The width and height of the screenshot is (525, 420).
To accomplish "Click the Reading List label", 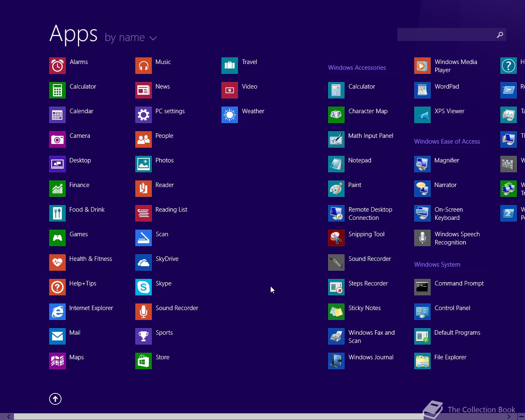I will click(171, 210).
